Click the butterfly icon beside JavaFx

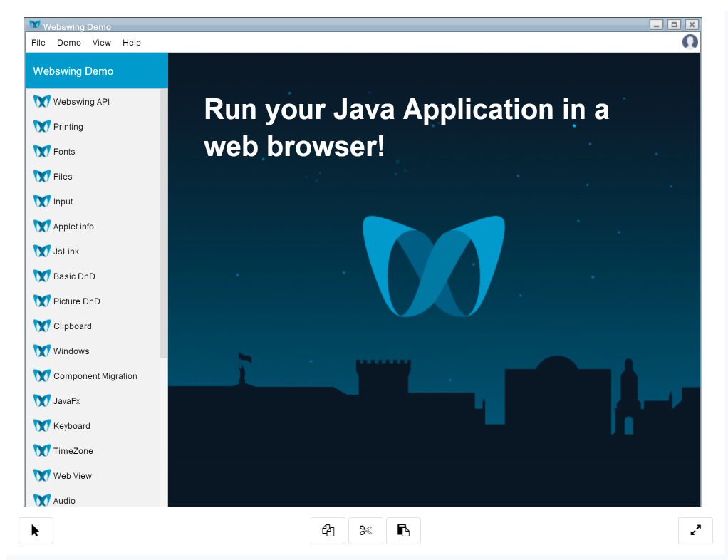42,400
